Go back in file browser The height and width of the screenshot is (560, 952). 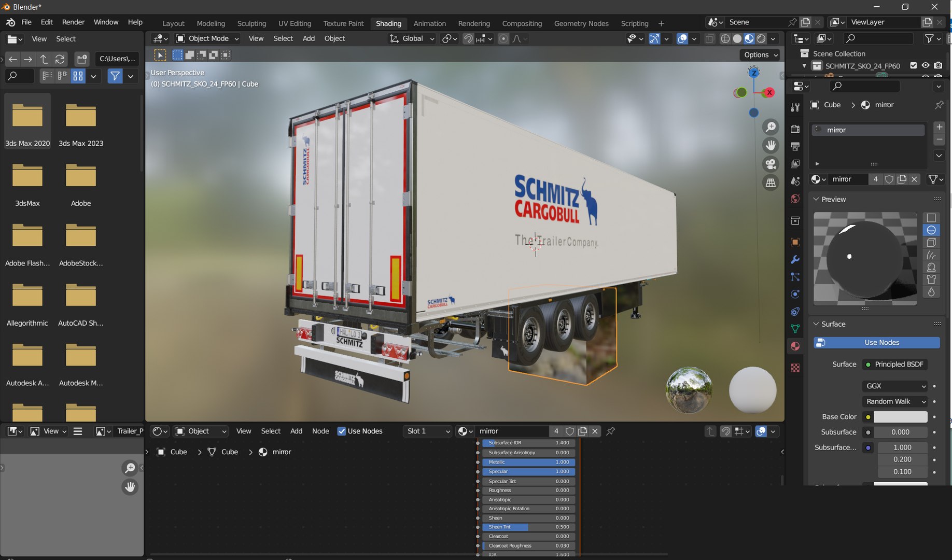[x=13, y=59]
